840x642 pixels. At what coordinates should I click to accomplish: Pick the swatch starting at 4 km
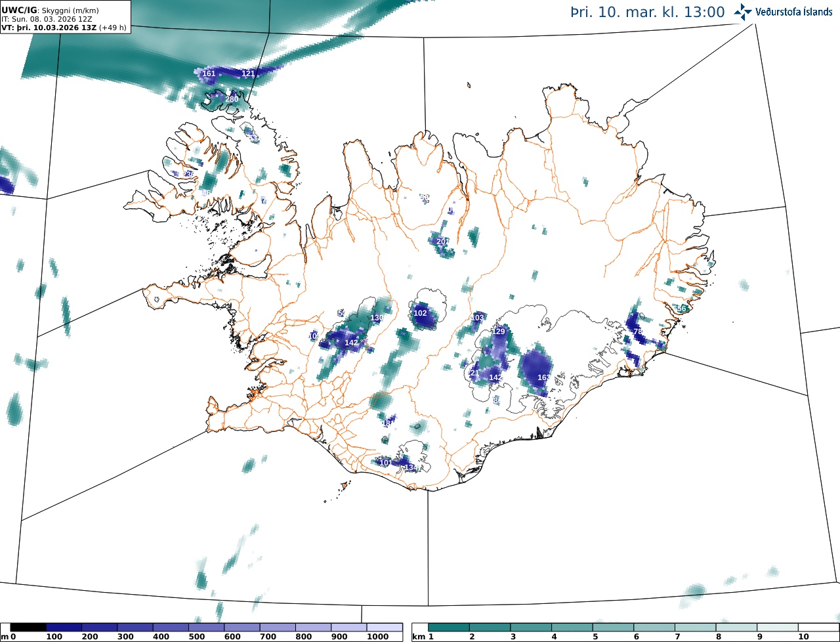(572, 628)
